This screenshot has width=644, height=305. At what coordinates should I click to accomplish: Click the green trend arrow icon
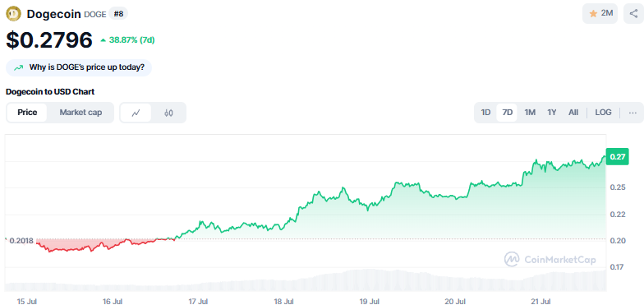click(x=18, y=67)
